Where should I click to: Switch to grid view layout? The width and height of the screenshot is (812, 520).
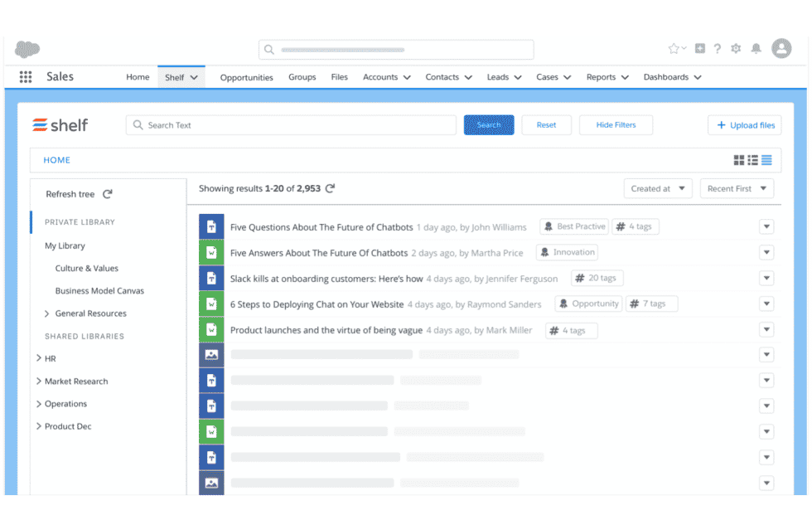point(739,160)
